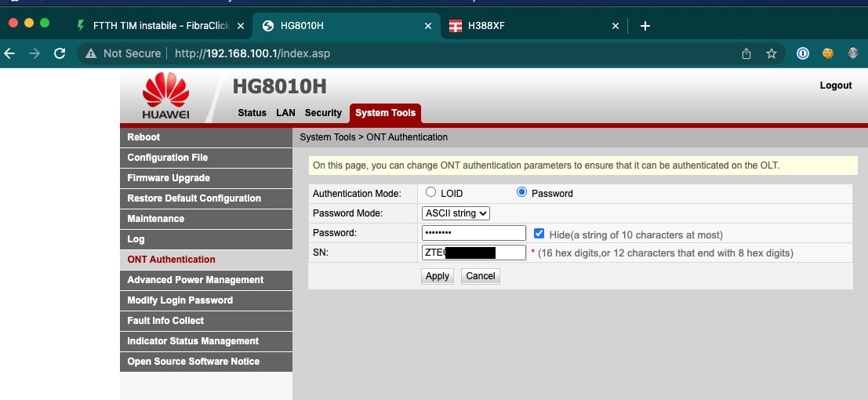Uncheck the Hide password checkbox
The image size is (868, 400).
539,234
